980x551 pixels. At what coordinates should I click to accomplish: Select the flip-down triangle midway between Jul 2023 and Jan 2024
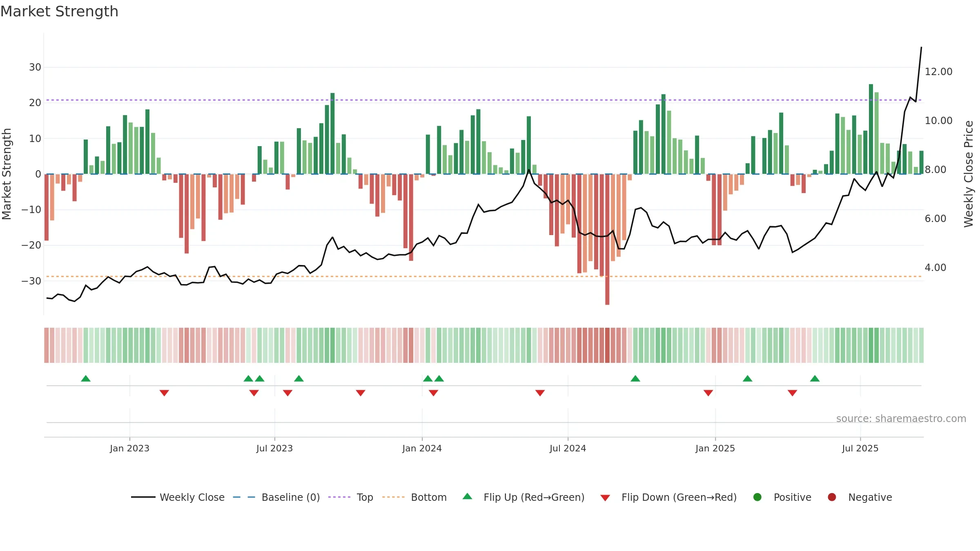361,393
